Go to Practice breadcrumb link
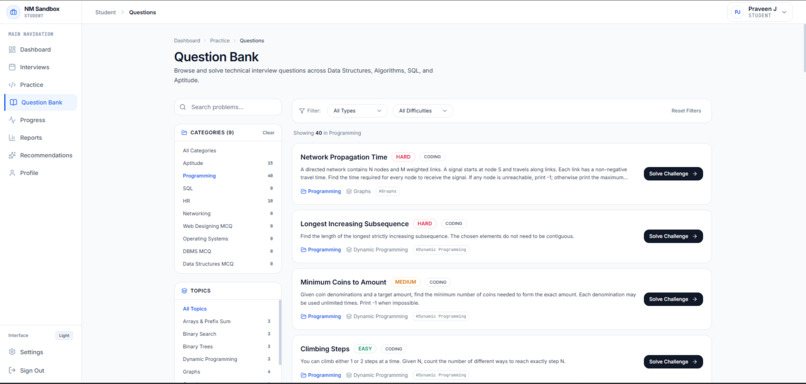806x384 pixels. pos(219,41)
